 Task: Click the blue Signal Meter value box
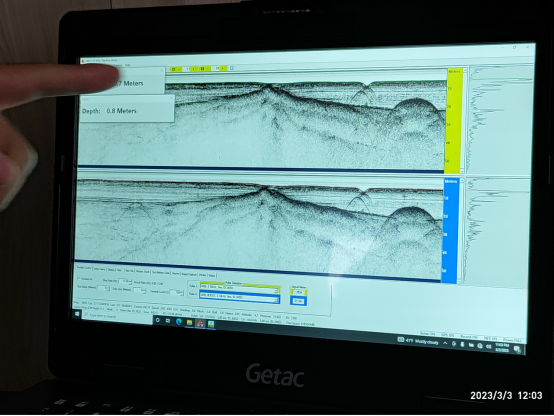click(x=299, y=301)
